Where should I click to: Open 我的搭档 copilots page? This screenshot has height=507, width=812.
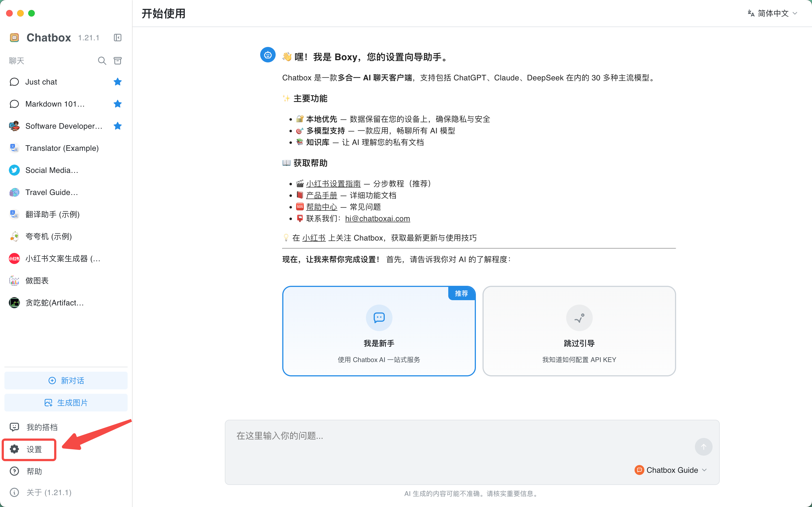coord(66,427)
